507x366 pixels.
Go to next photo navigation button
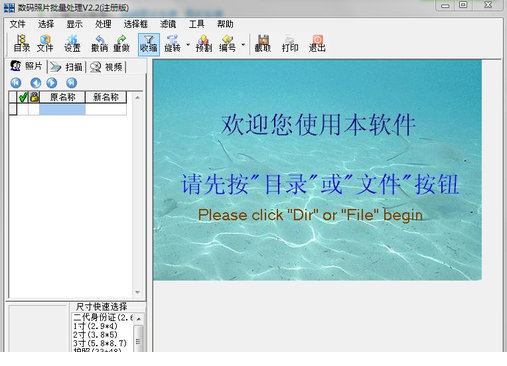tap(52, 82)
